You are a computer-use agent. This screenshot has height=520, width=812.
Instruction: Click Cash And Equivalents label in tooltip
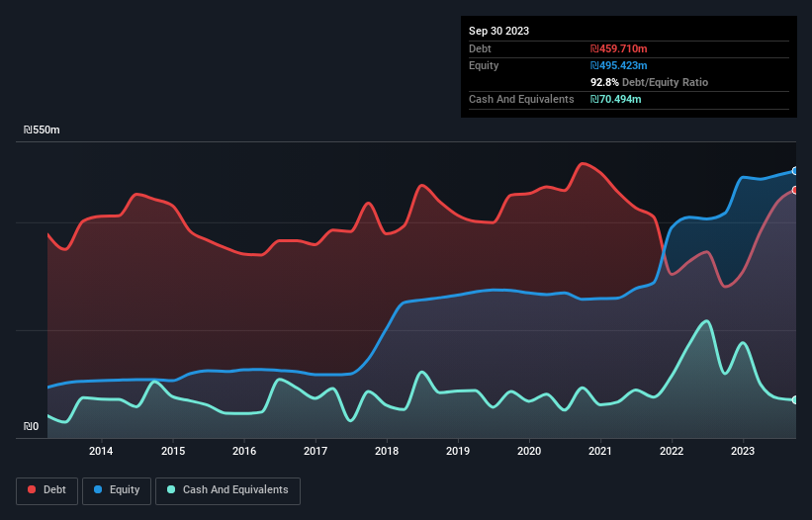coord(521,99)
